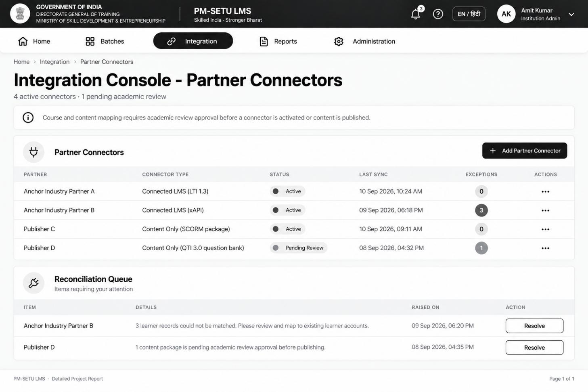
Task: Click the plug icon beside Partner Connectors
Action: tap(33, 152)
